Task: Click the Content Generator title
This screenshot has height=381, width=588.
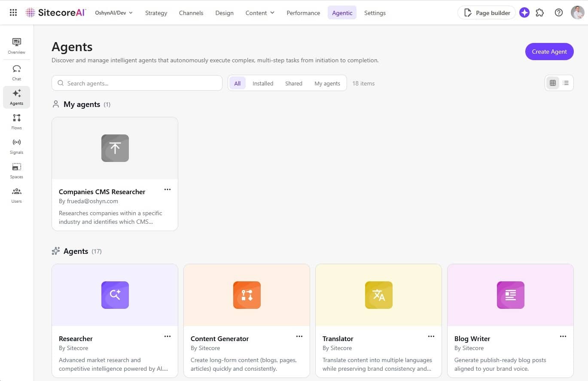Action: click(220, 338)
